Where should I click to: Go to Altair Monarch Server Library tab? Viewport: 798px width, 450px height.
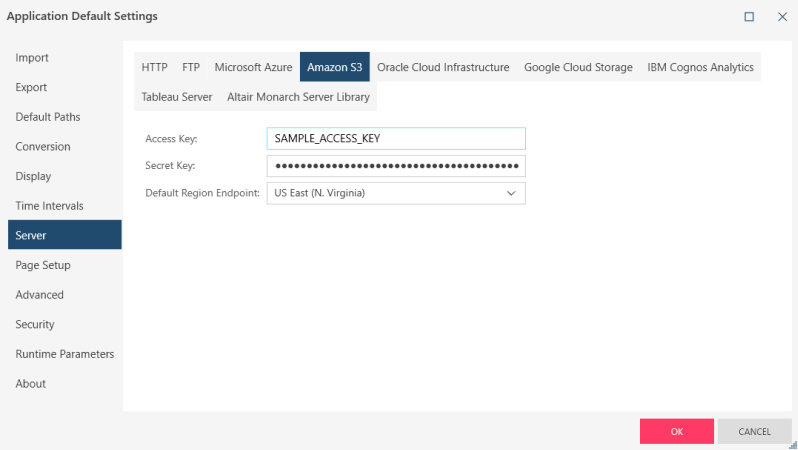pos(298,97)
